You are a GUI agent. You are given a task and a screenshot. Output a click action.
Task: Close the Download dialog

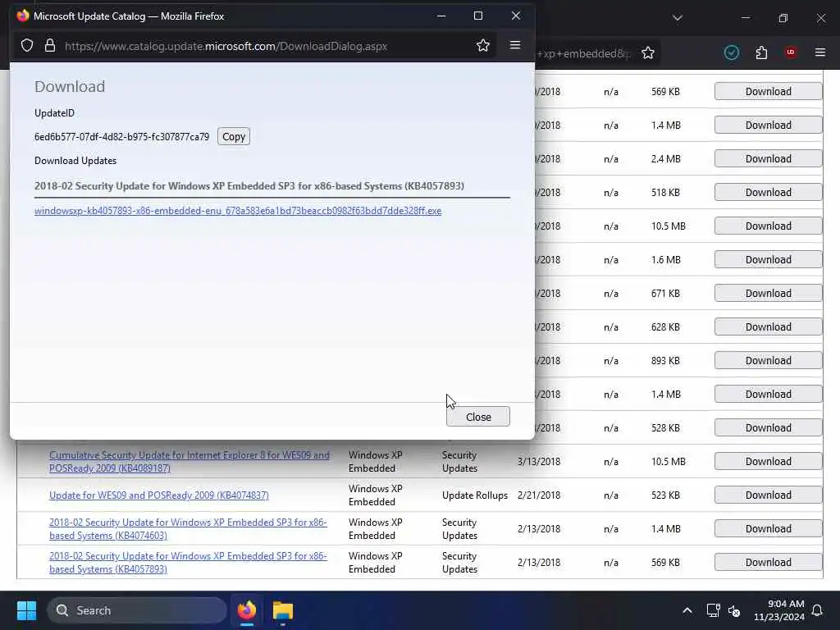point(478,417)
